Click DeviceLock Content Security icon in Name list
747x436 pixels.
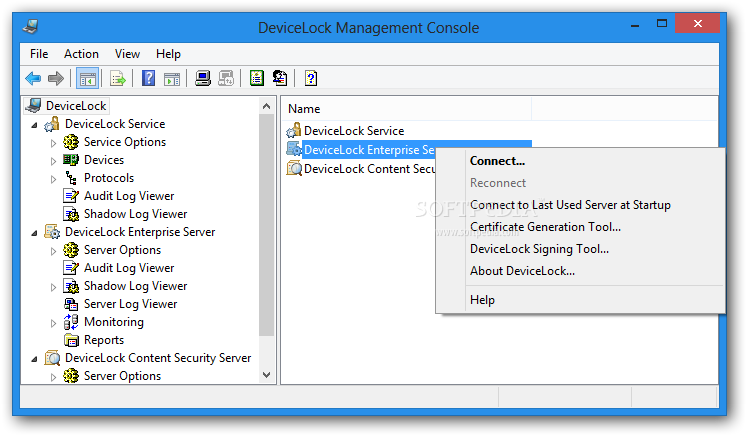pyautogui.click(x=294, y=169)
